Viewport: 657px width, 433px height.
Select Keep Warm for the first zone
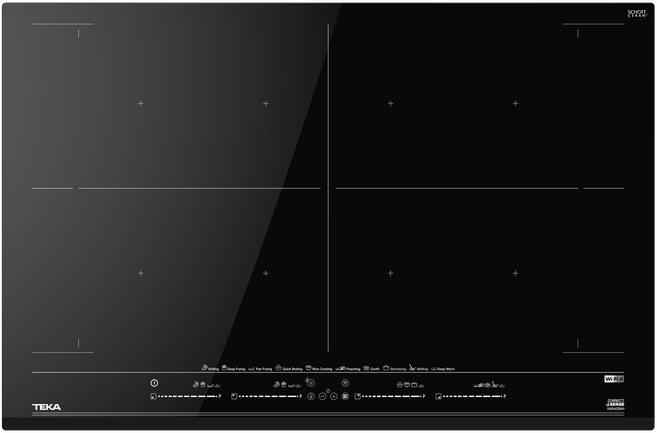[217, 386]
